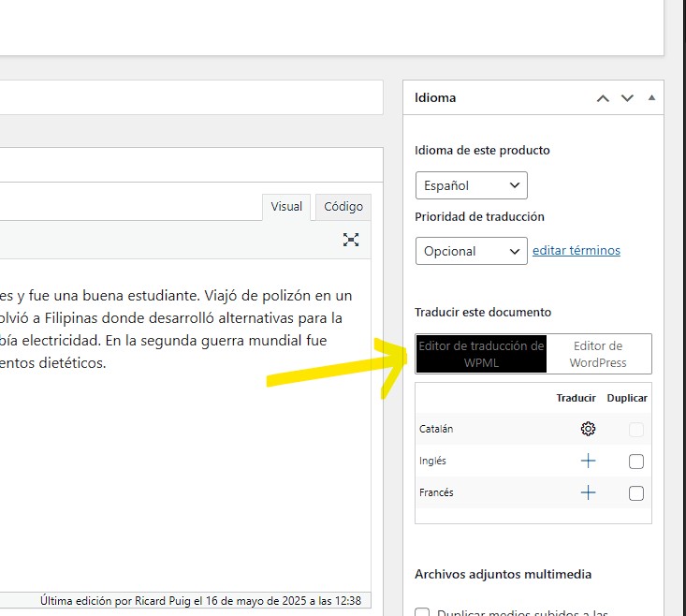This screenshot has height=616, width=686.
Task: Click Traducir este documento heading
Action: click(x=483, y=312)
